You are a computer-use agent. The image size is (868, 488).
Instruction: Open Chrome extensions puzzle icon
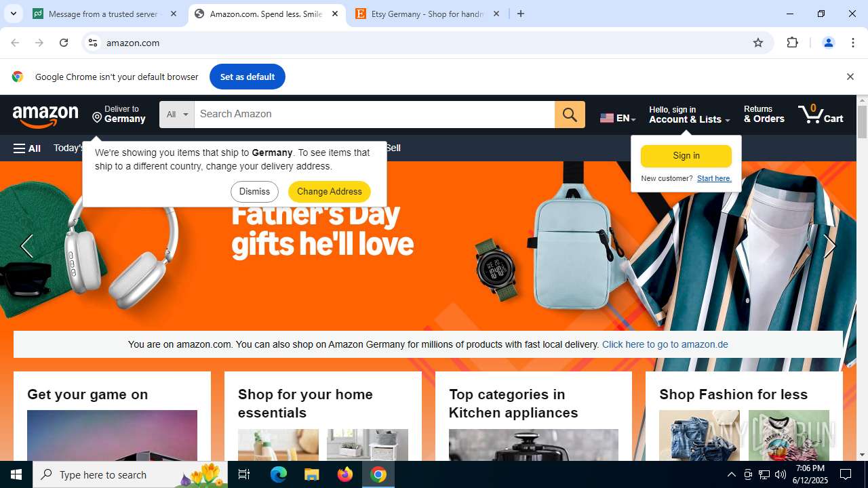coord(792,43)
